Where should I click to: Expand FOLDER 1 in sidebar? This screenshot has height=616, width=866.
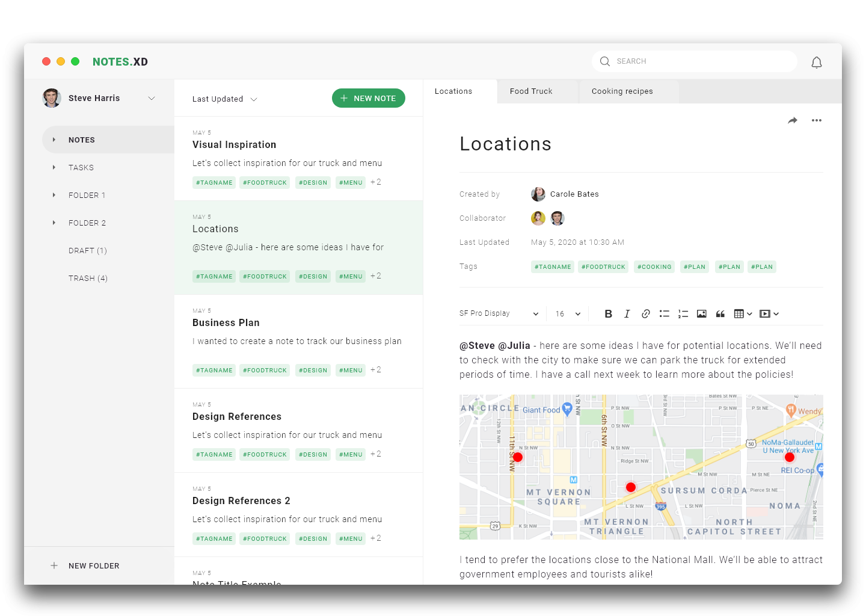(54, 195)
